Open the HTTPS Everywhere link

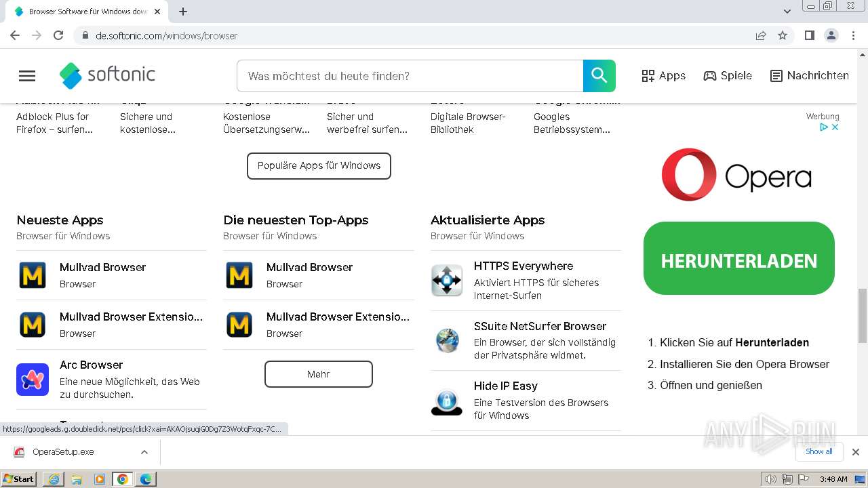click(524, 266)
